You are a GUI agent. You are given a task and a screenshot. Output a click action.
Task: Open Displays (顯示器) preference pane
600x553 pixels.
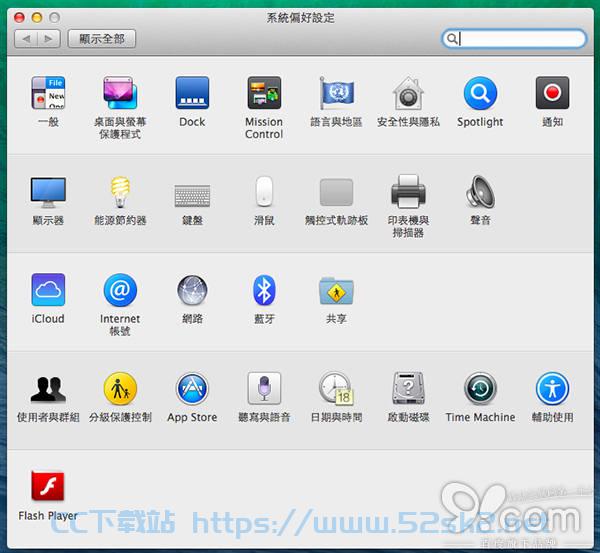tap(48, 192)
